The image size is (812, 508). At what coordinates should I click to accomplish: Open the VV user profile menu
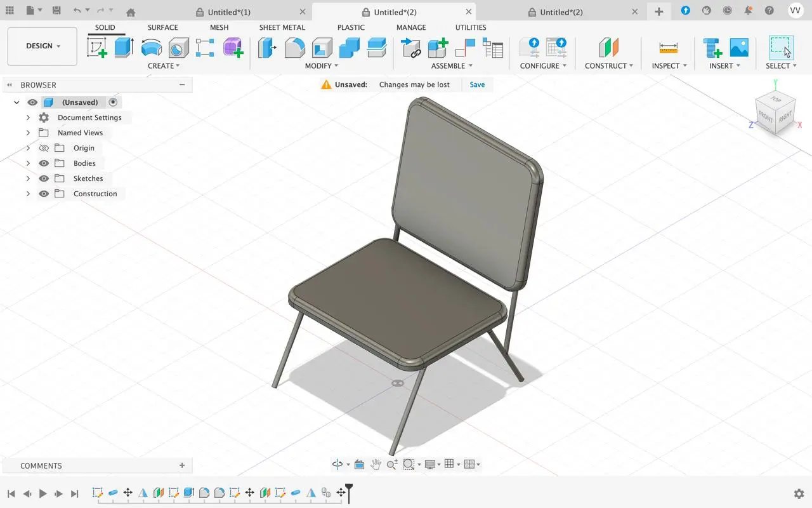(x=796, y=11)
